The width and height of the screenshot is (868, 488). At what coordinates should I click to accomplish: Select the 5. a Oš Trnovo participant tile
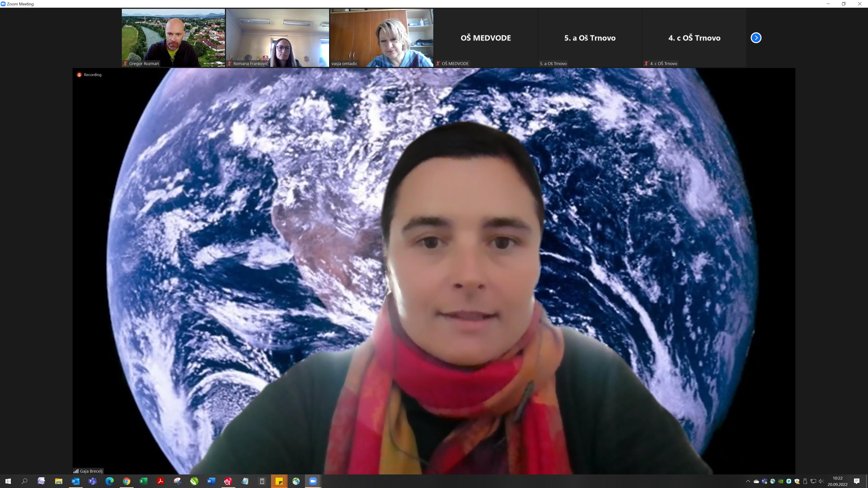coord(590,38)
